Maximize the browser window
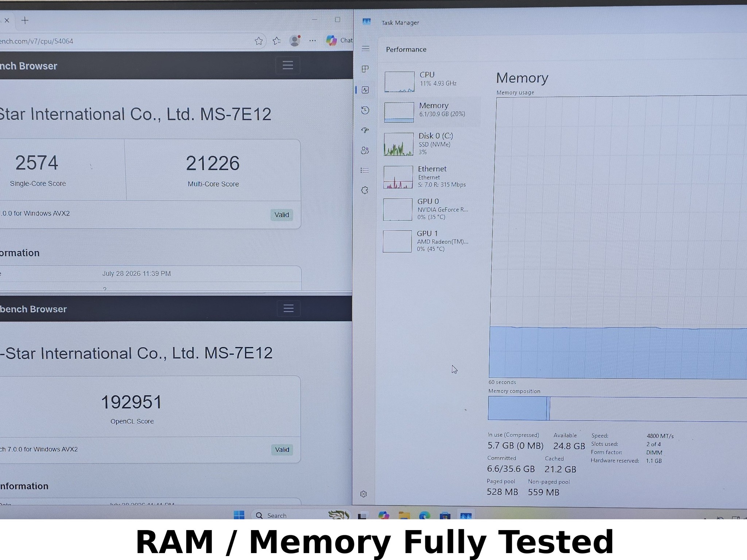The height and width of the screenshot is (560, 747). [337, 20]
